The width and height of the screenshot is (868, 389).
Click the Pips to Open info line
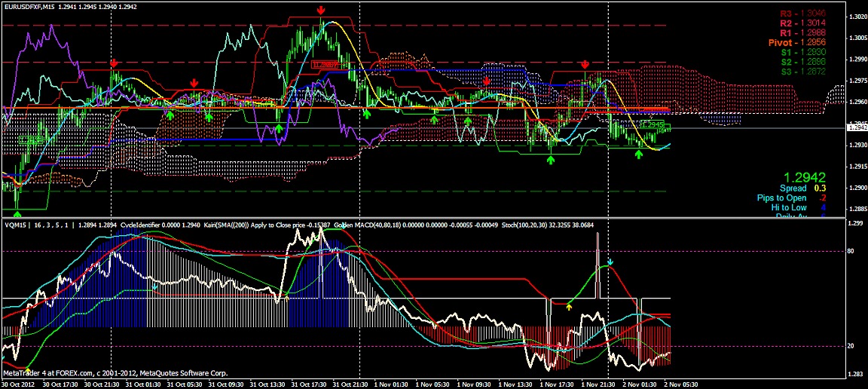[800, 198]
